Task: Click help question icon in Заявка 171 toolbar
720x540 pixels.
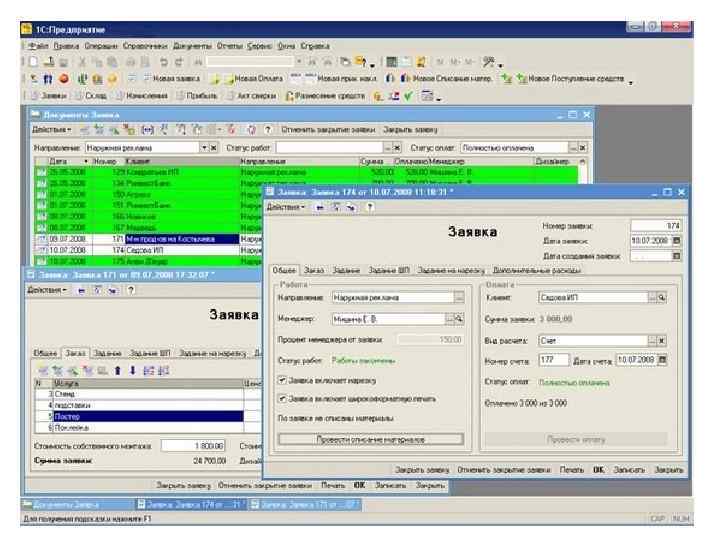Action: coord(131,290)
